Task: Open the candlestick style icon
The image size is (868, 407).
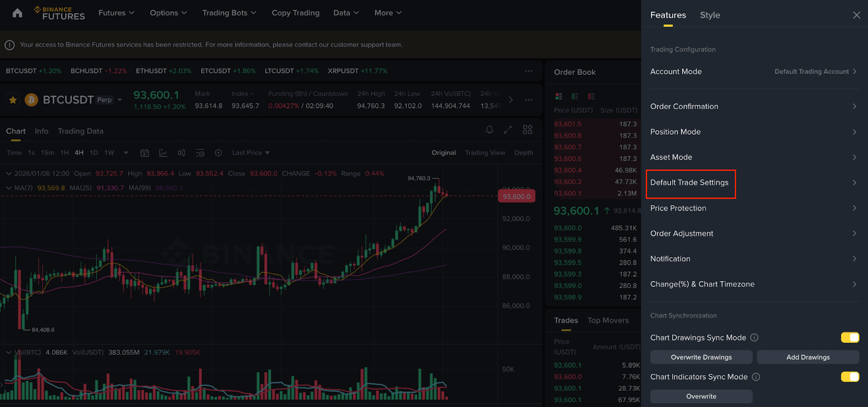Action: coord(182,153)
